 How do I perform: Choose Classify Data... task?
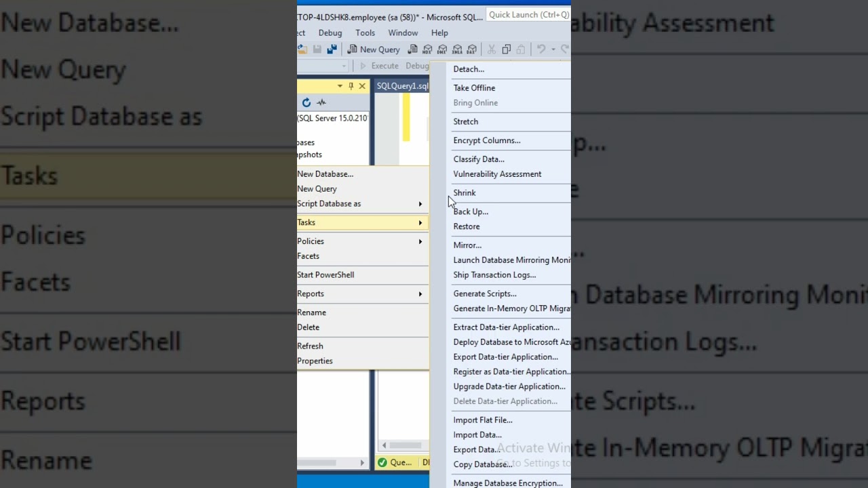click(500, 159)
